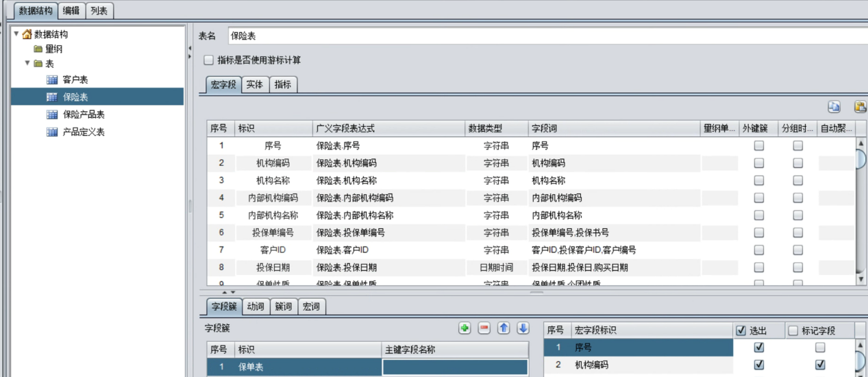Click the folder icon next to 量纲
Screen dimensions: 868x377
(x=38, y=49)
